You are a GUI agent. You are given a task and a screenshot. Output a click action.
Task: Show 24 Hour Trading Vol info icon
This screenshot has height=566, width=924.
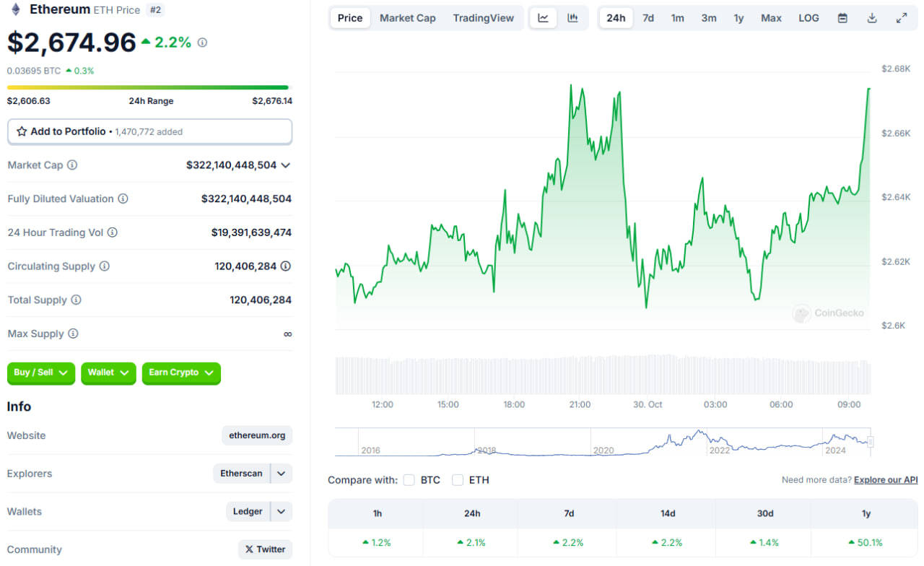pyautogui.click(x=112, y=232)
